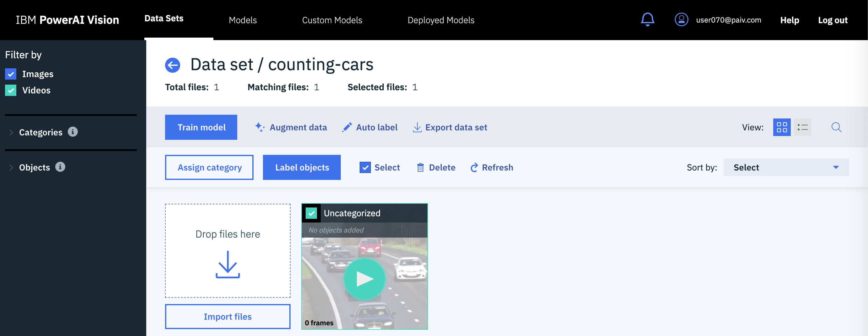Switch to grid view icon
This screenshot has width=868, height=336.
point(782,127)
